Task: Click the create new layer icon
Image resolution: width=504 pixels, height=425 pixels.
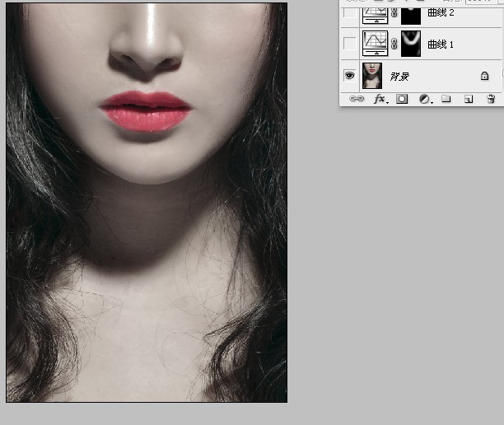Action: click(x=469, y=99)
